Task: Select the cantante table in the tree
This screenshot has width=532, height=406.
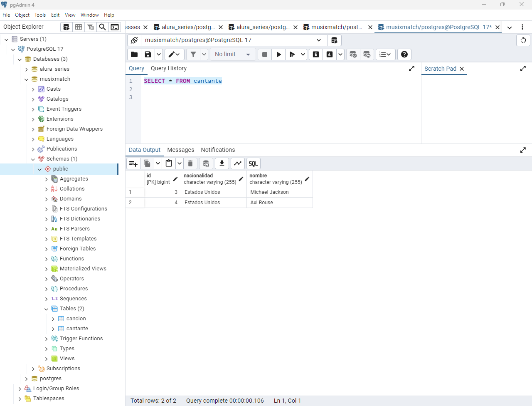Action: 77,329
